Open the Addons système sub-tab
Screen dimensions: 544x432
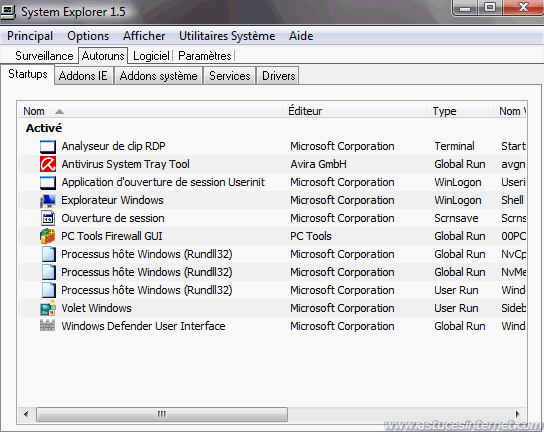coord(159,76)
